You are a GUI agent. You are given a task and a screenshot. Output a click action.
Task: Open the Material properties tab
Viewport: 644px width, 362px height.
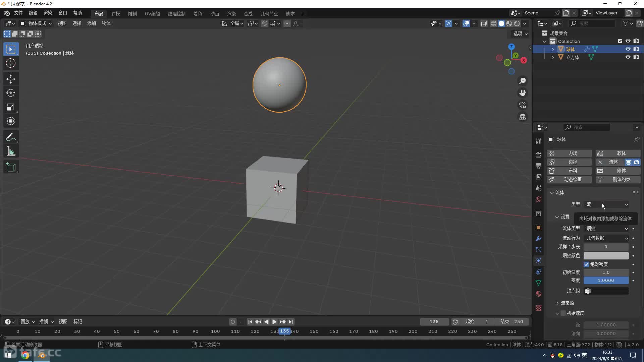tap(538, 294)
